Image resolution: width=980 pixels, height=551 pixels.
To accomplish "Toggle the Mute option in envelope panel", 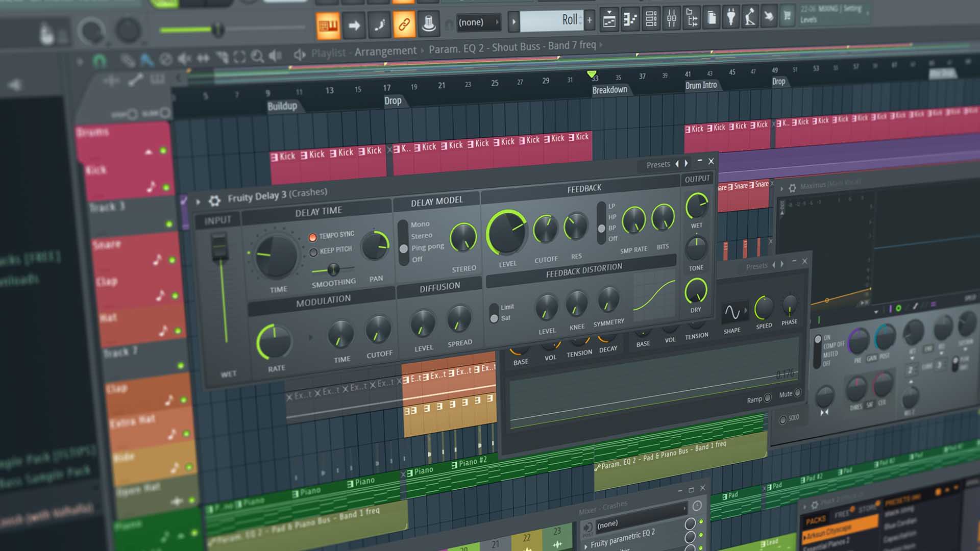I will pos(798,392).
